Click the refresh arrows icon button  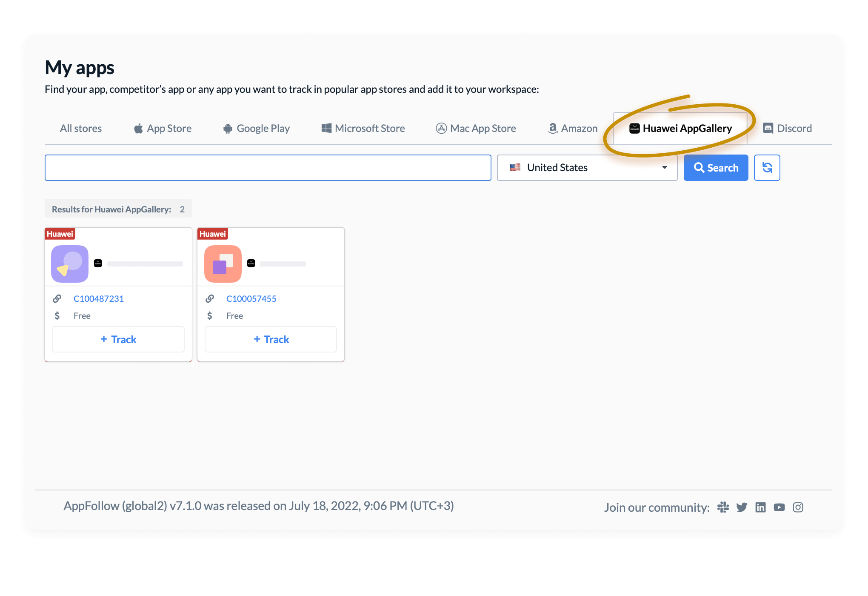(767, 168)
